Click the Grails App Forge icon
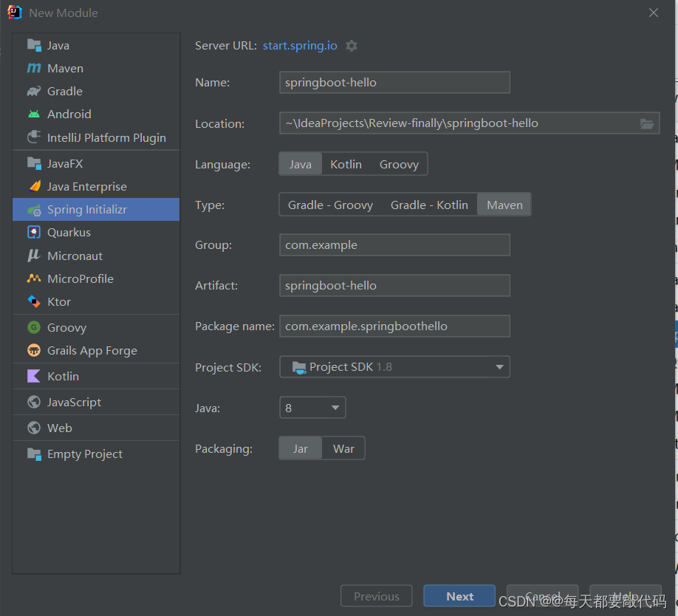 pyautogui.click(x=34, y=350)
